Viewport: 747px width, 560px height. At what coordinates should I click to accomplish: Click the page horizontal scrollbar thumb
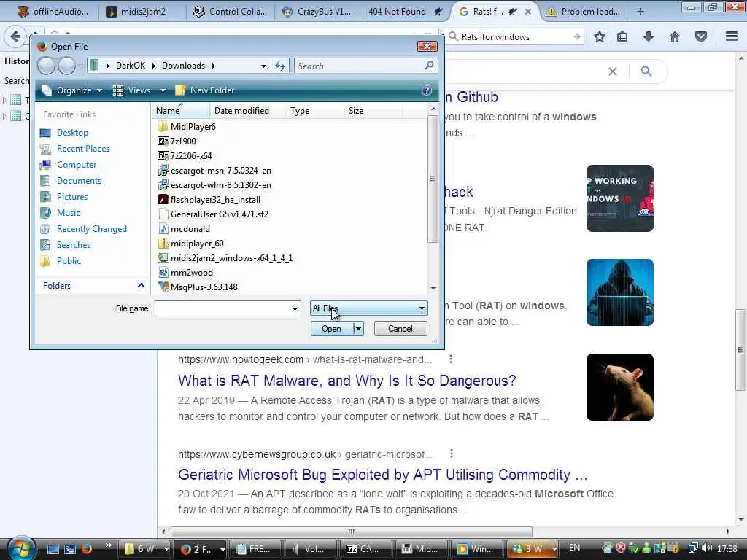pyautogui.click(x=351, y=532)
